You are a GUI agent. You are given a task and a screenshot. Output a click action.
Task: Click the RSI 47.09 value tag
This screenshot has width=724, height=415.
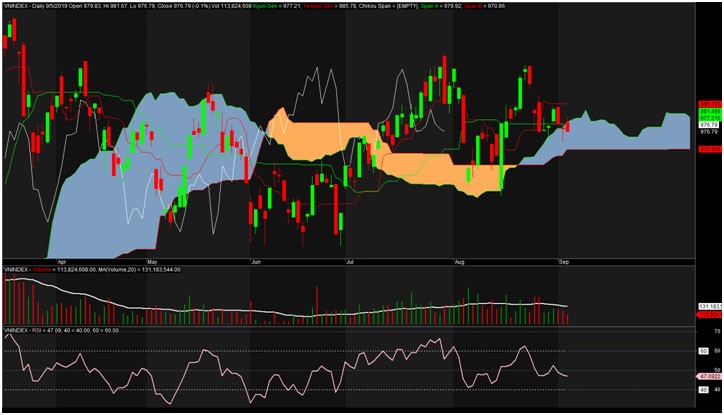pos(708,375)
